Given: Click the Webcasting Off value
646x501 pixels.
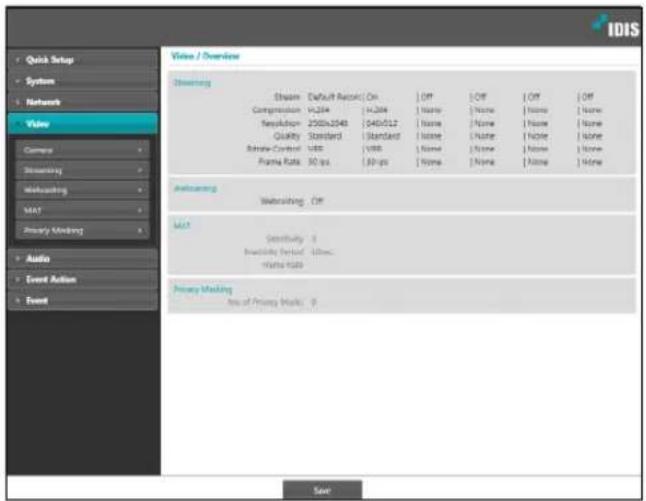Looking at the screenshot, I should pos(317,201).
